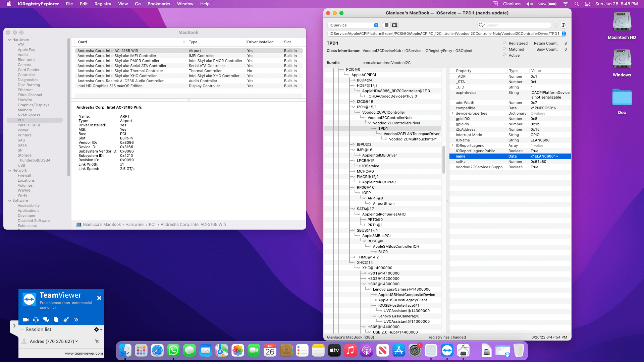
Task: Toggle the Registered checkbox
Action: (504, 43)
